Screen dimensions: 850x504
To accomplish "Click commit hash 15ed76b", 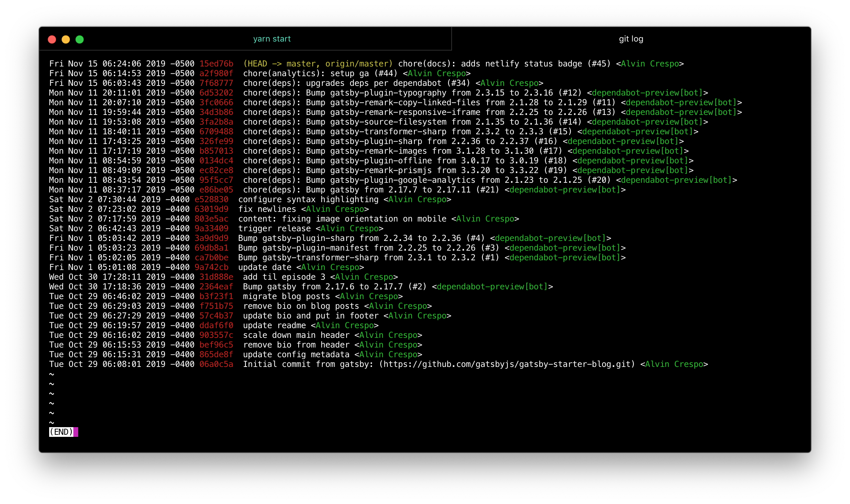I will 216,64.
